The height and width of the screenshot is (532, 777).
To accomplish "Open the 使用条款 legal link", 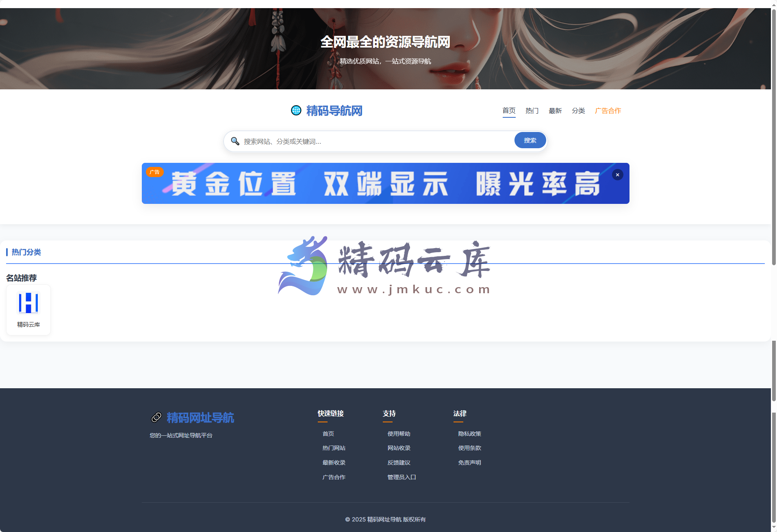I will pos(470,448).
